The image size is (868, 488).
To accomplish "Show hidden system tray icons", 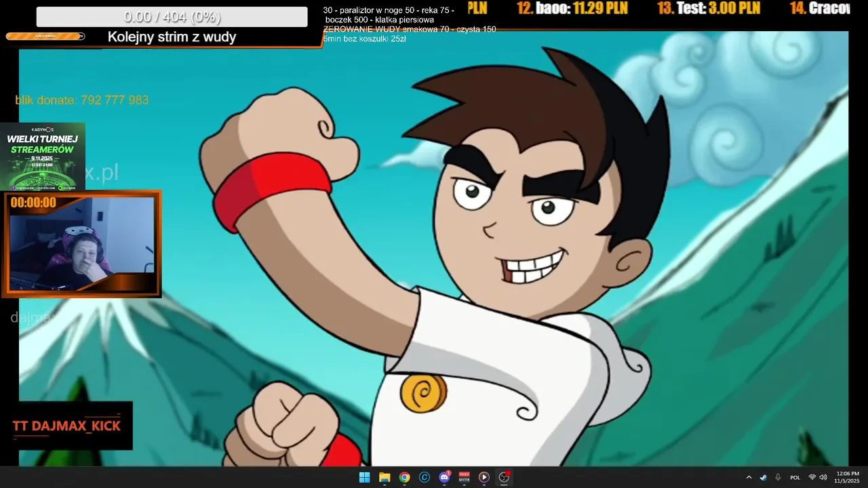I will click(749, 477).
